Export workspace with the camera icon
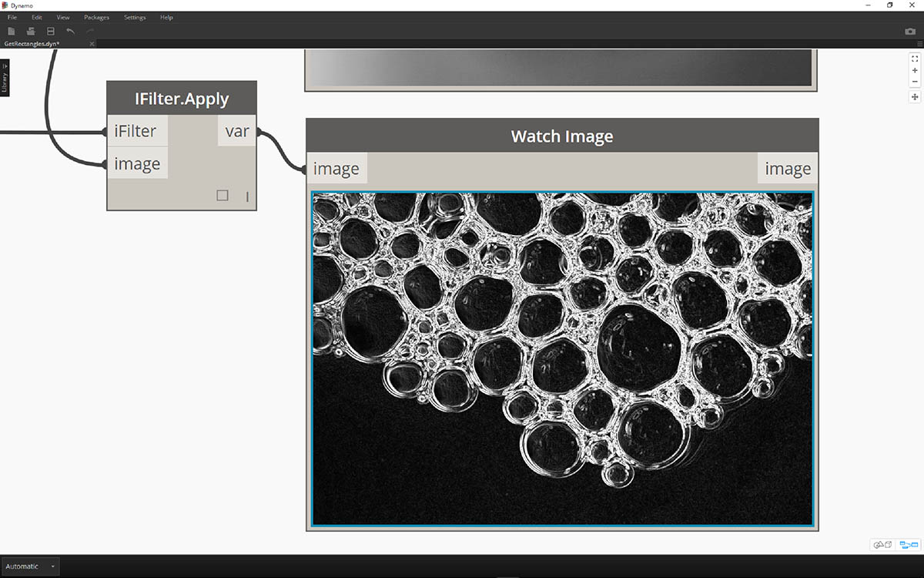The height and width of the screenshot is (578, 924). click(910, 32)
